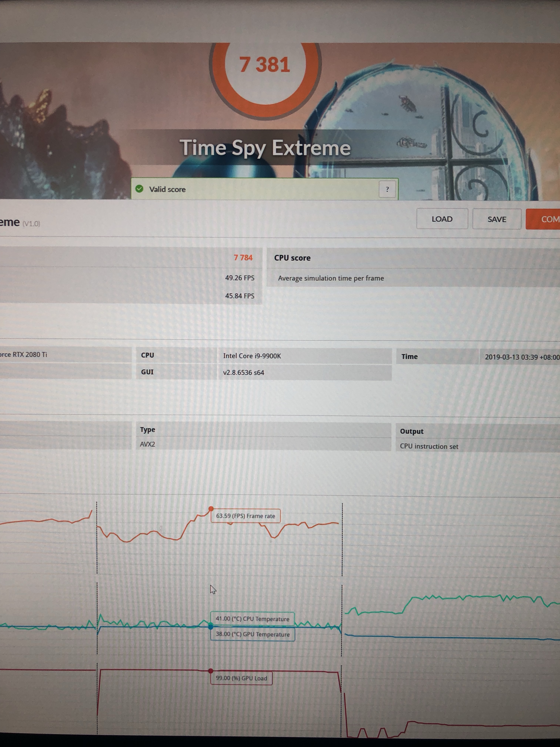Viewport: 560px width, 747px height.
Task: Click the green Valid score checkmark icon
Action: (x=139, y=189)
